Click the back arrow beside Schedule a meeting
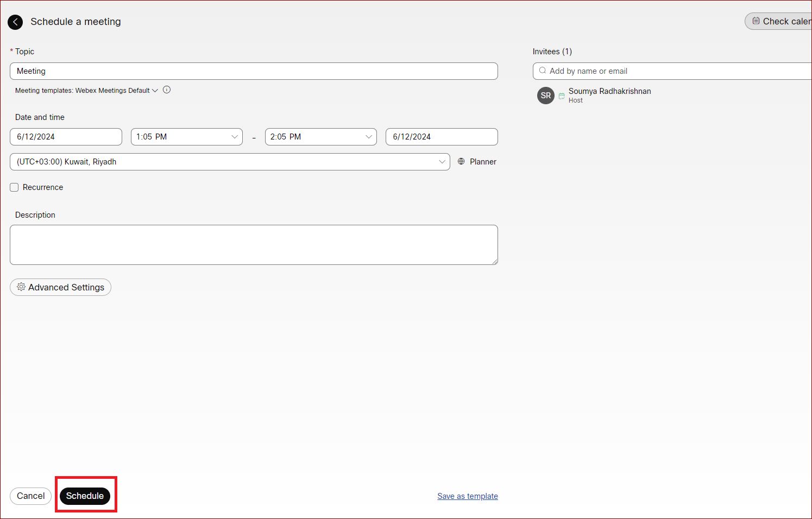The height and width of the screenshot is (519, 812). 15,22
